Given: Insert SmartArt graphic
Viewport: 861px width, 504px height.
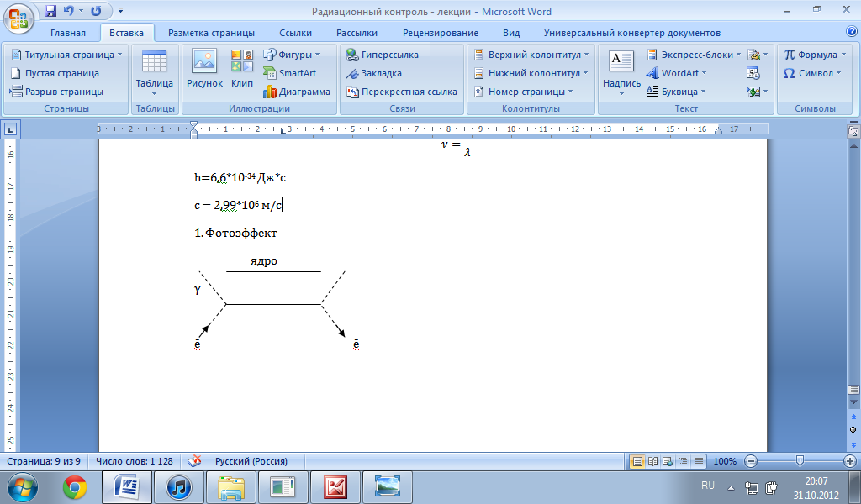Looking at the screenshot, I should point(290,73).
